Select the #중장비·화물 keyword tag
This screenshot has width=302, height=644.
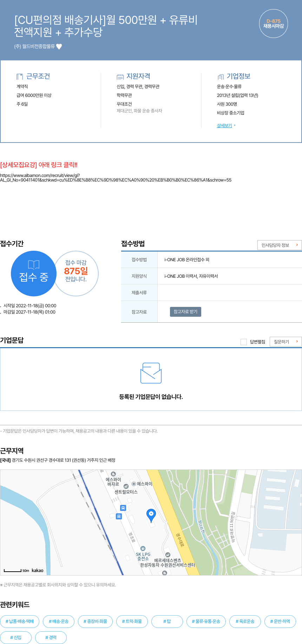pyautogui.click(x=95, y=621)
